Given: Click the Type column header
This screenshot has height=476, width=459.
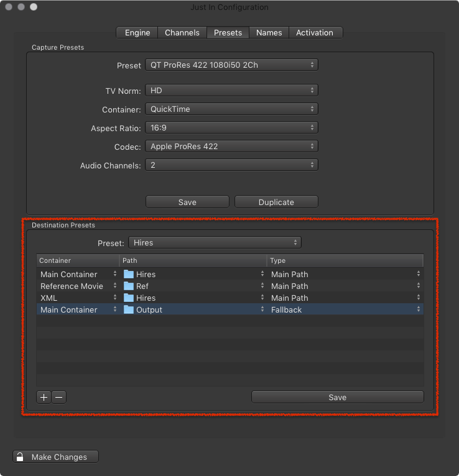Looking at the screenshot, I should click(345, 260).
